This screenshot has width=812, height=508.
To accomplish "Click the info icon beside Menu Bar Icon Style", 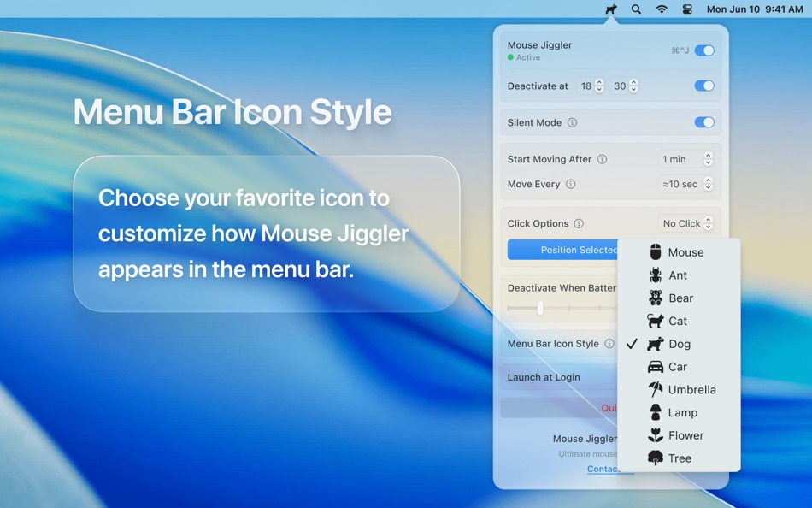I will pyautogui.click(x=609, y=344).
